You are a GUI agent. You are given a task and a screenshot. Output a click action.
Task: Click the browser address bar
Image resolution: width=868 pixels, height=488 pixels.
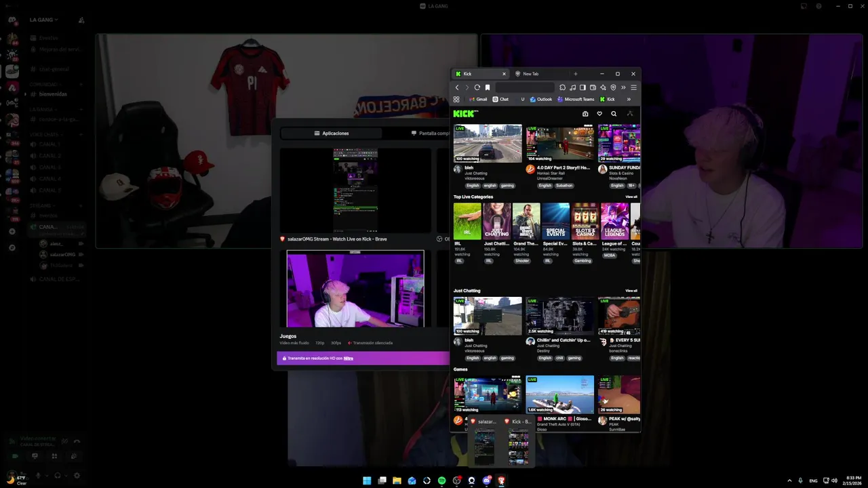coord(524,87)
